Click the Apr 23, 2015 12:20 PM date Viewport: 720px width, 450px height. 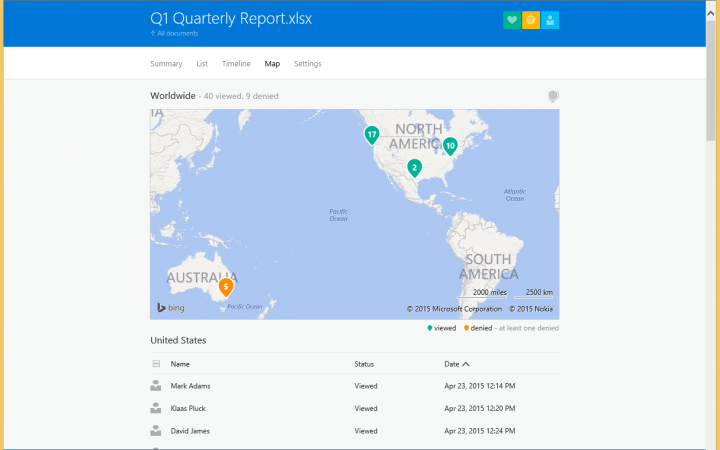(480, 408)
